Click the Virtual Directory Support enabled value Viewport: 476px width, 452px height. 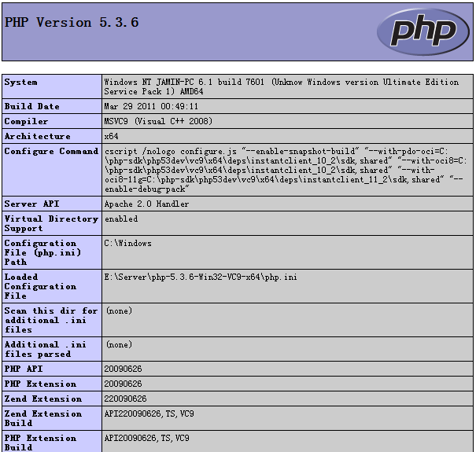click(x=121, y=219)
